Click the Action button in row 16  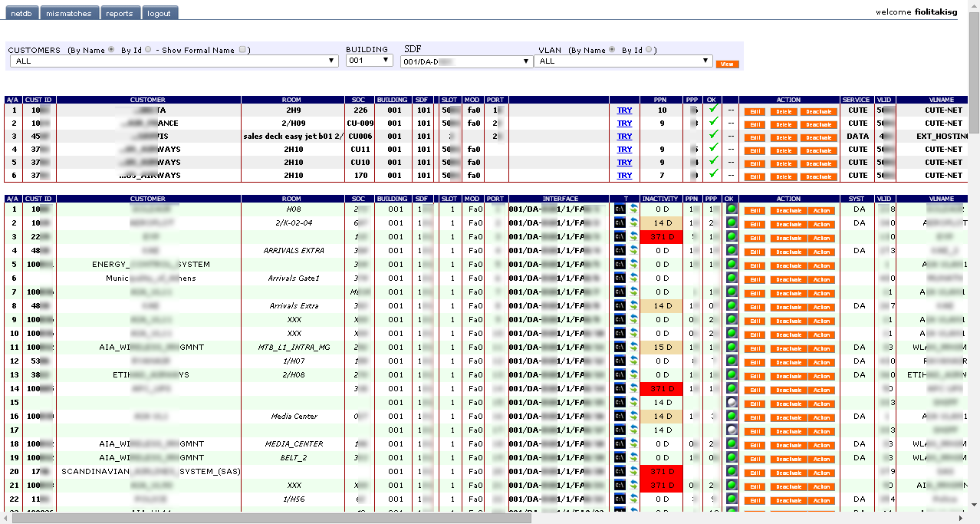[821, 417]
